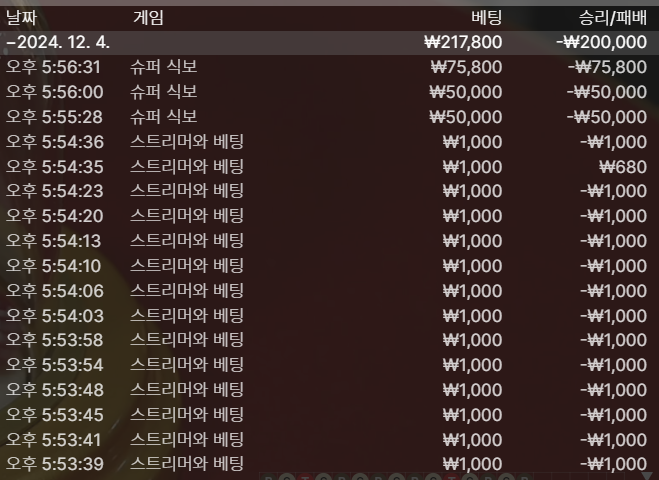Click the 베팅 column header
The image size is (659, 480).
(x=486, y=18)
